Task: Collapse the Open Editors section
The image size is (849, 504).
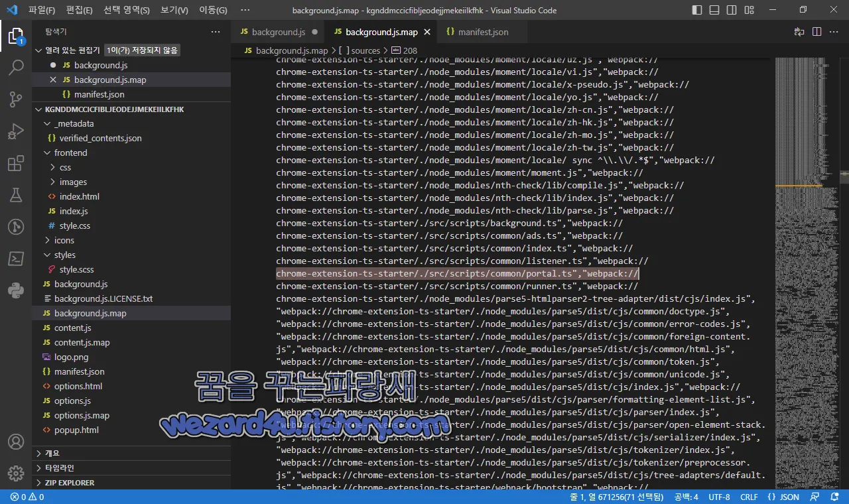Action: [x=39, y=50]
